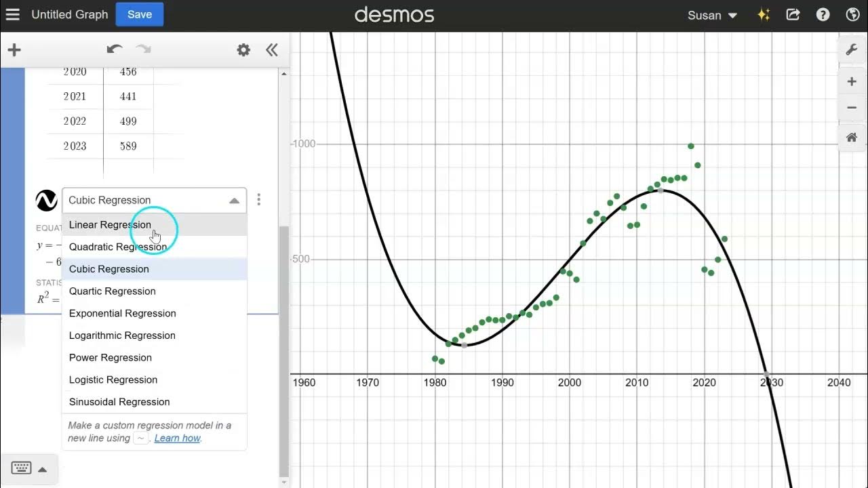Click the sparkles icon in the header
Viewport: 868px width, 488px height.
[x=763, y=14]
